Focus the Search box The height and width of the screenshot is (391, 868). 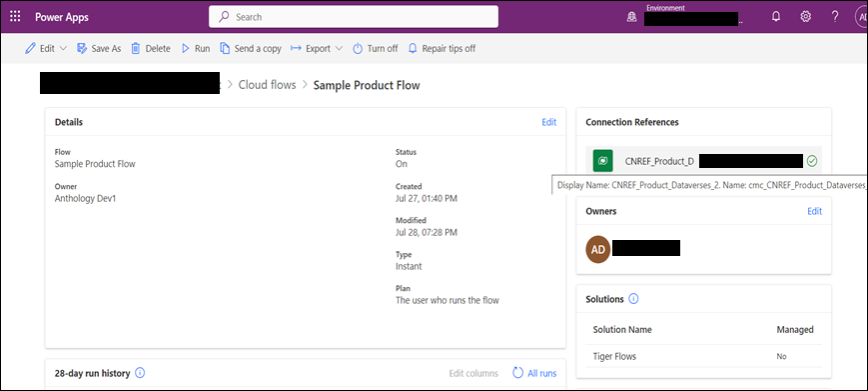pyautogui.click(x=354, y=17)
